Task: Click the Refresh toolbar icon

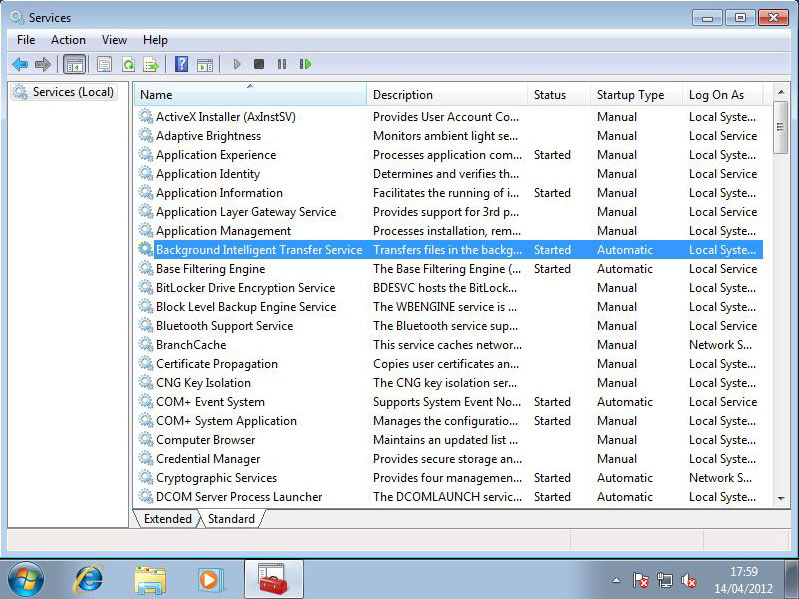Action: click(128, 65)
